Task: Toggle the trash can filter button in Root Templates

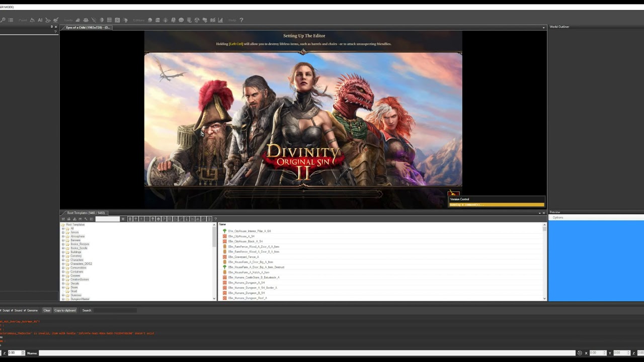Action: point(209,219)
